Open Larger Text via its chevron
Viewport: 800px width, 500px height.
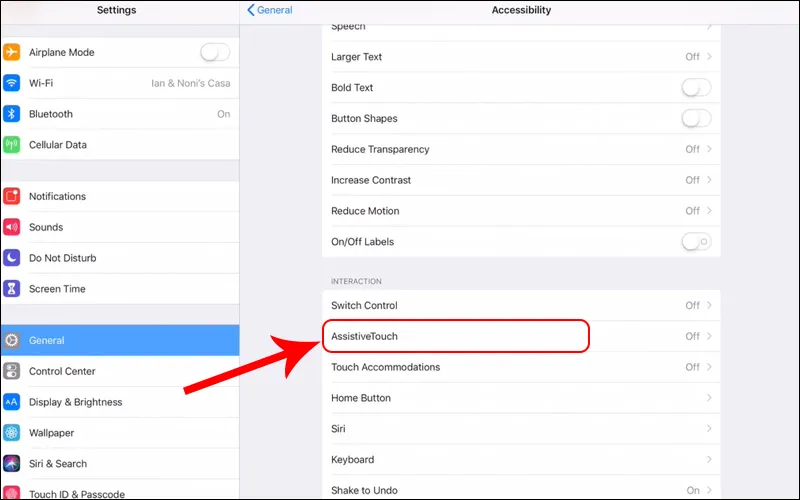tap(709, 57)
